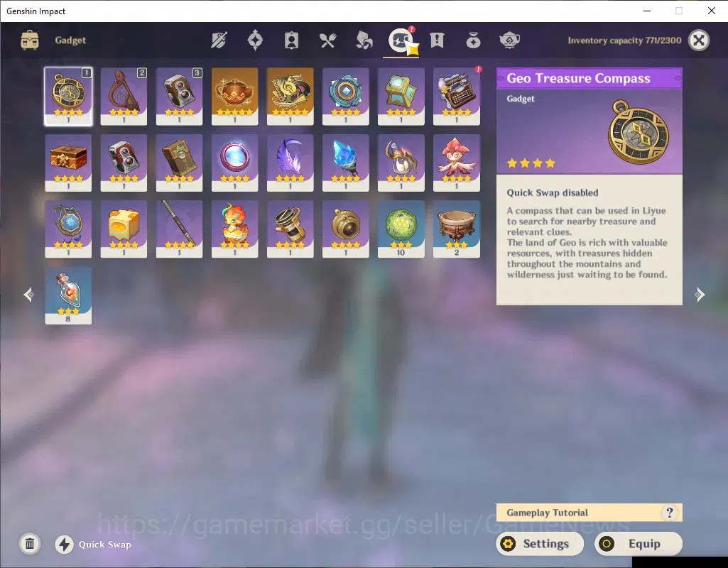Select the flame creature gadget
The height and width of the screenshot is (568, 728).
tap(234, 229)
